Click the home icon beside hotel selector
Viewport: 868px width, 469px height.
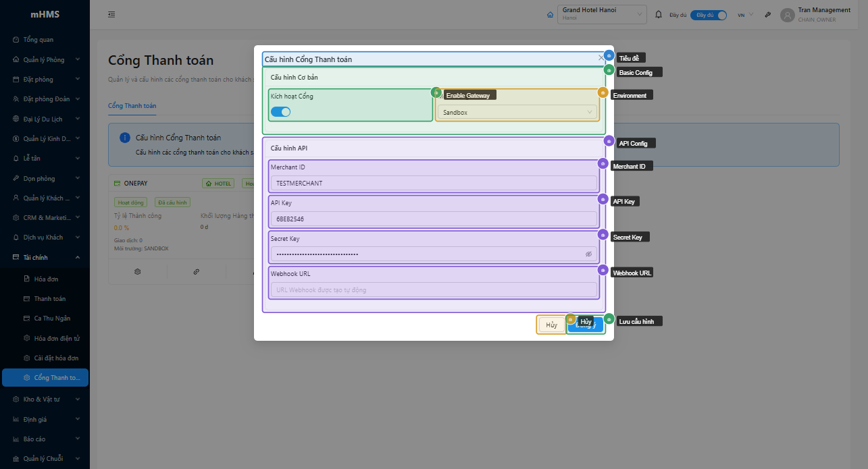pyautogui.click(x=550, y=14)
